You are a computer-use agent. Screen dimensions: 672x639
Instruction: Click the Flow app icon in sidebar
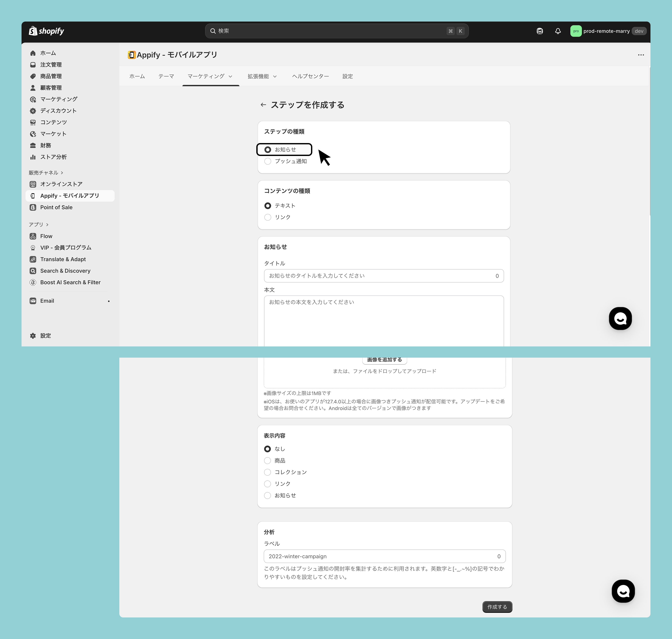click(33, 236)
